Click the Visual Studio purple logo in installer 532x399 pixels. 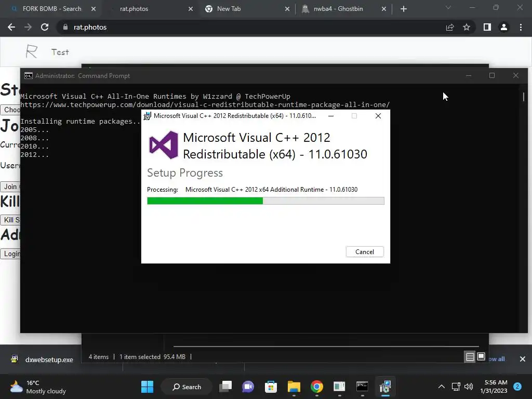[164, 145]
